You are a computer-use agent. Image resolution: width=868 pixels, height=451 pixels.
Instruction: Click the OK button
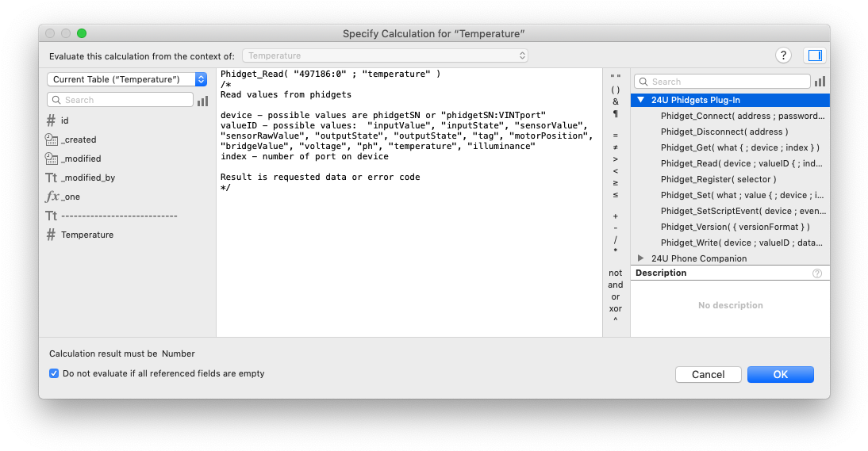click(x=780, y=374)
